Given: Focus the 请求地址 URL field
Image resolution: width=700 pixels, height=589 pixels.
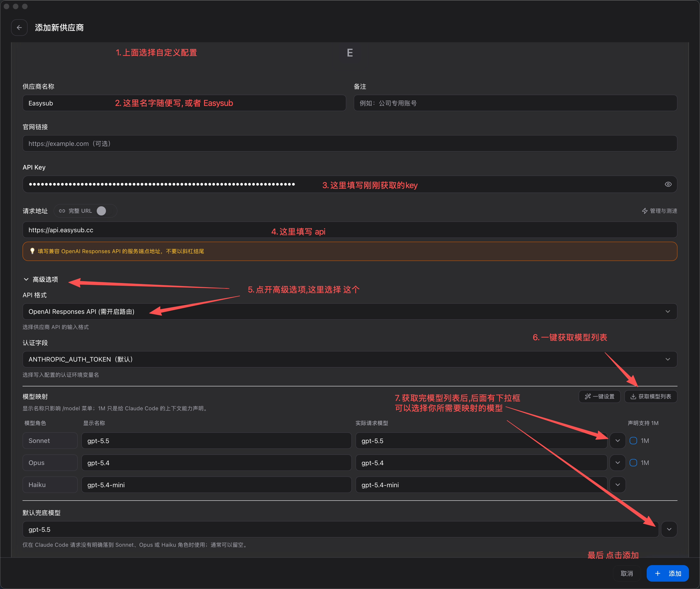Looking at the screenshot, I should click(350, 230).
